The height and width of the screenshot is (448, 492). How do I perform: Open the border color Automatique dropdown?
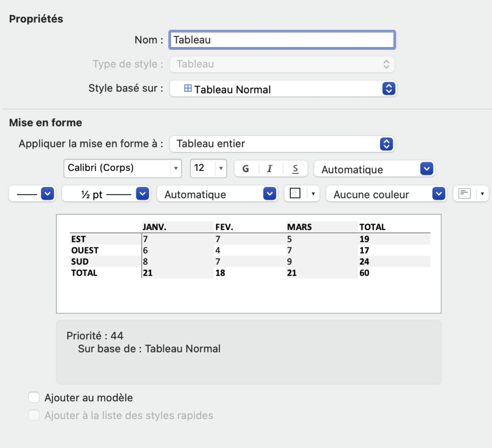[x=217, y=194]
